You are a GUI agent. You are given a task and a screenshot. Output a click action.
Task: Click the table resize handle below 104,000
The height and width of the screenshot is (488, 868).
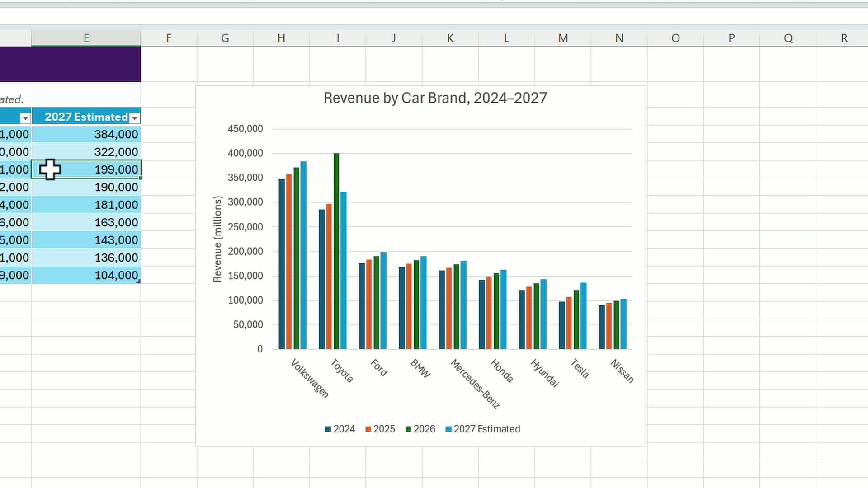[138, 282]
